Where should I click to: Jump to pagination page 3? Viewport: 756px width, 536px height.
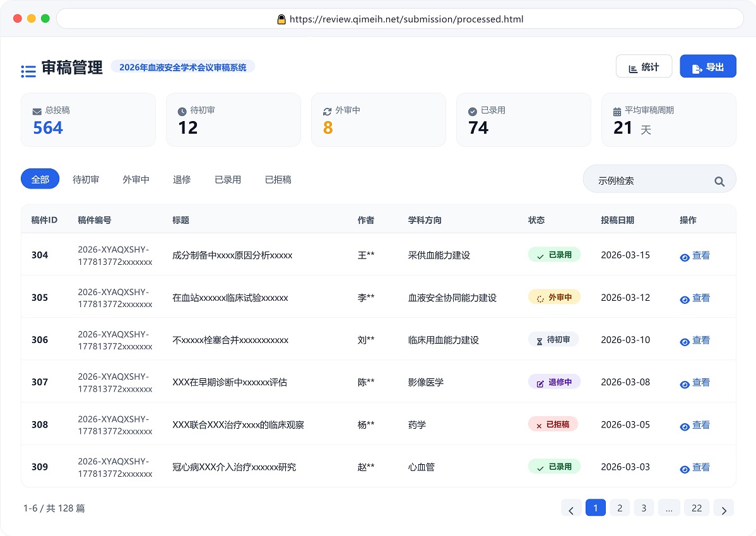(x=644, y=508)
